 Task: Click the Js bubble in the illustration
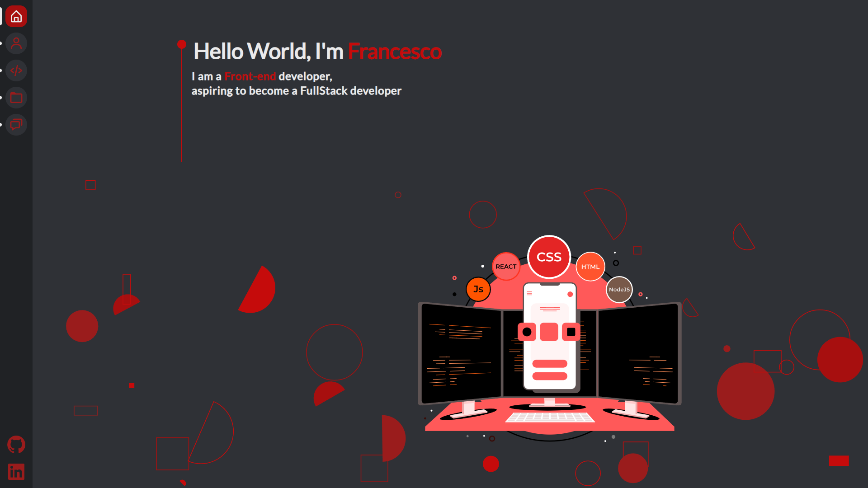[x=478, y=289]
